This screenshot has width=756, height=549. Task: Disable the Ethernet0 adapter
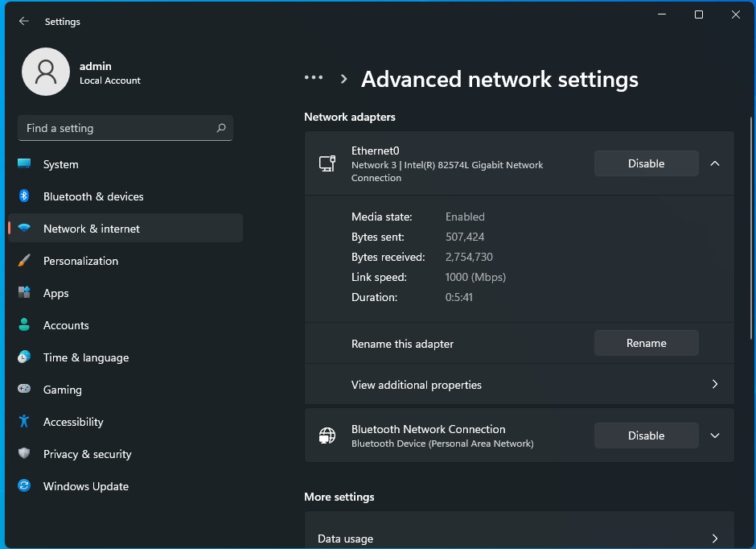coord(646,163)
